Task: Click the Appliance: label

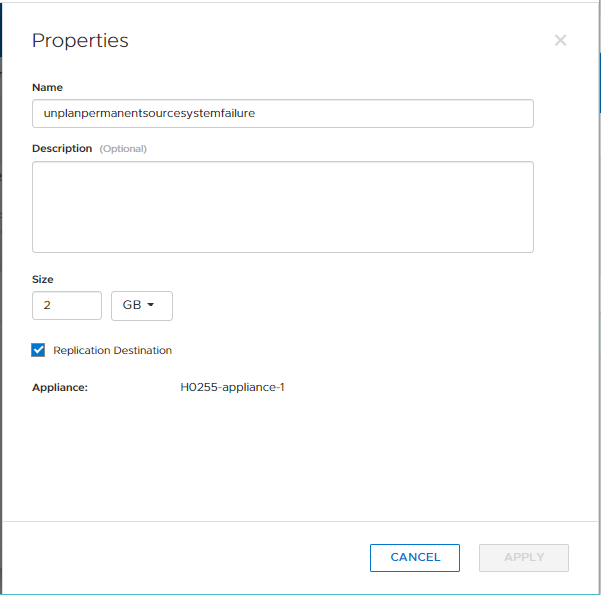Action: (60, 387)
